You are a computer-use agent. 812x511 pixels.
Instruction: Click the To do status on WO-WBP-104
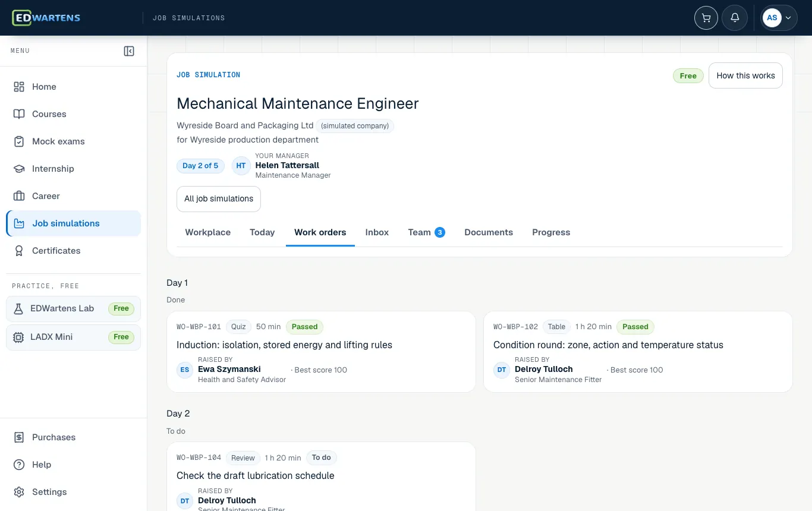[x=322, y=458]
